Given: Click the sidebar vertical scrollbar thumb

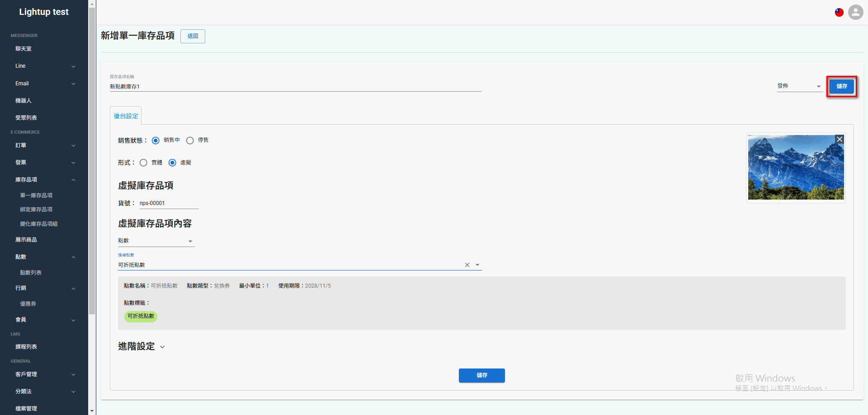Looking at the screenshot, I should (x=92, y=161).
